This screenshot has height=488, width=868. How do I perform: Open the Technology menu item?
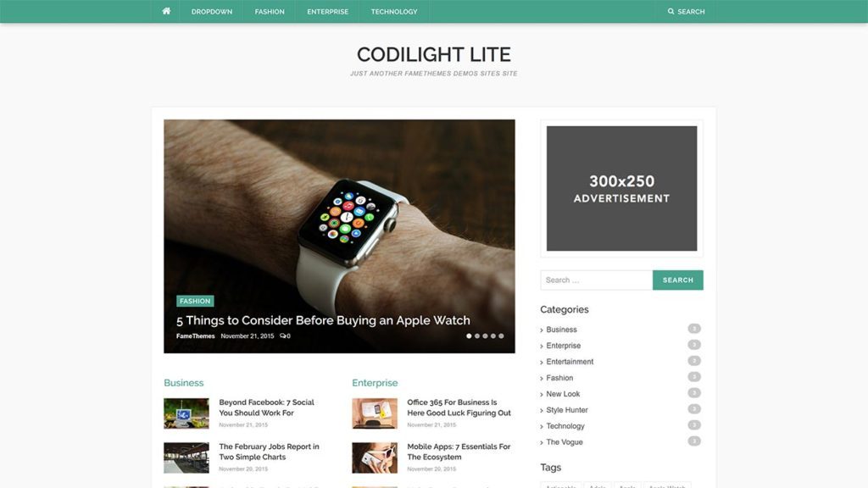(x=394, y=12)
